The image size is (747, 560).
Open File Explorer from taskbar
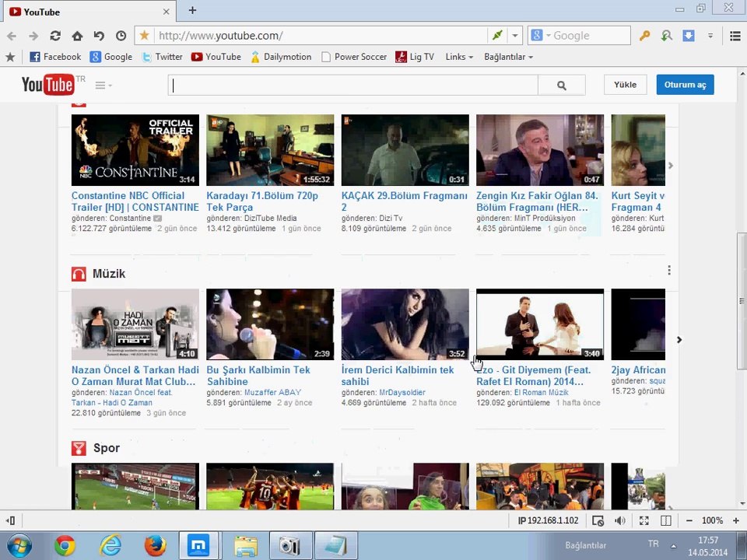coord(246,546)
